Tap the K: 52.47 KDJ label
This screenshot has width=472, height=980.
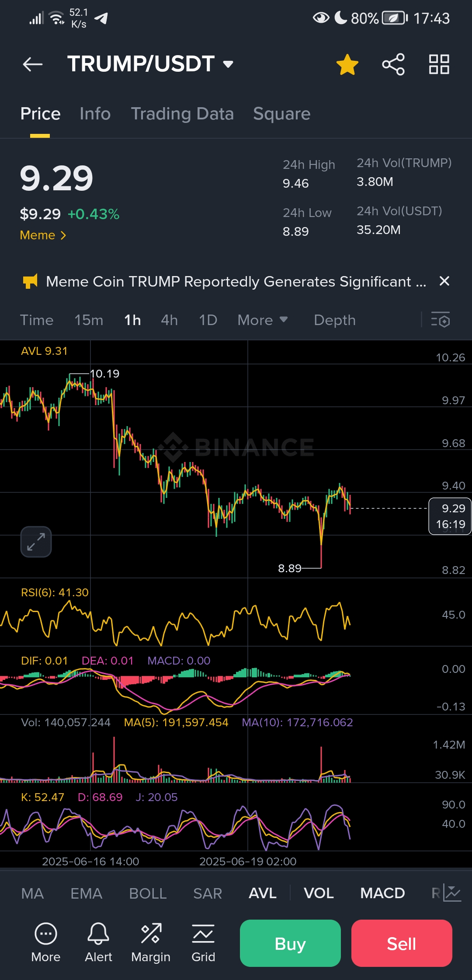pos(42,797)
